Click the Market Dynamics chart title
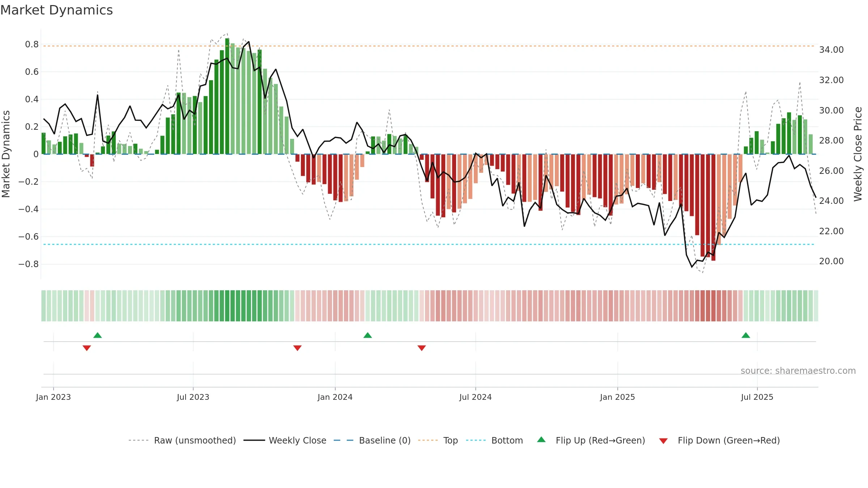The height and width of the screenshot is (488, 868). 57,10
